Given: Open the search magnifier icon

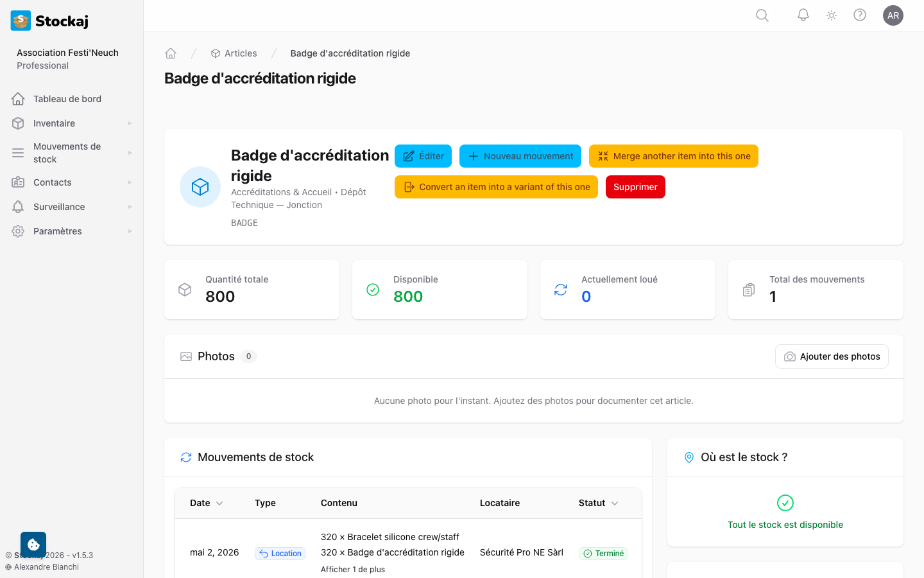Looking at the screenshot, I should click(762, 15).
